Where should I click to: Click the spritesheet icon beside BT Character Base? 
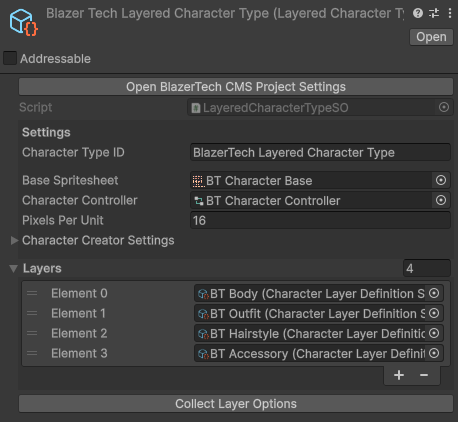tap(198, 181)
